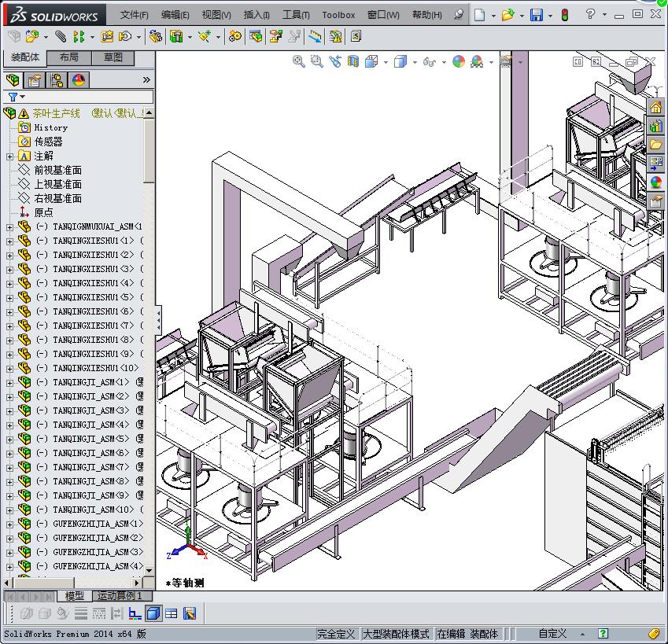Click the Move Component icon
This screenshot has height=644, width=668.
tap(125, 37)
